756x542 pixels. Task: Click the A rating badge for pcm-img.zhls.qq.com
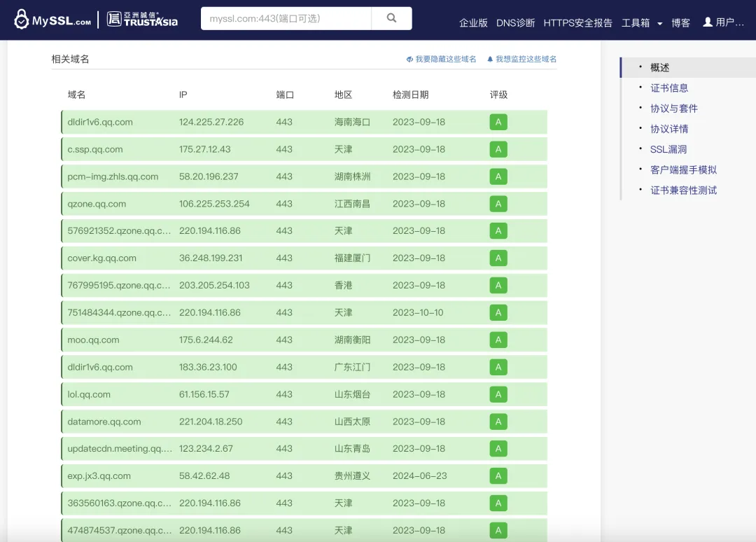coord(498,176)
